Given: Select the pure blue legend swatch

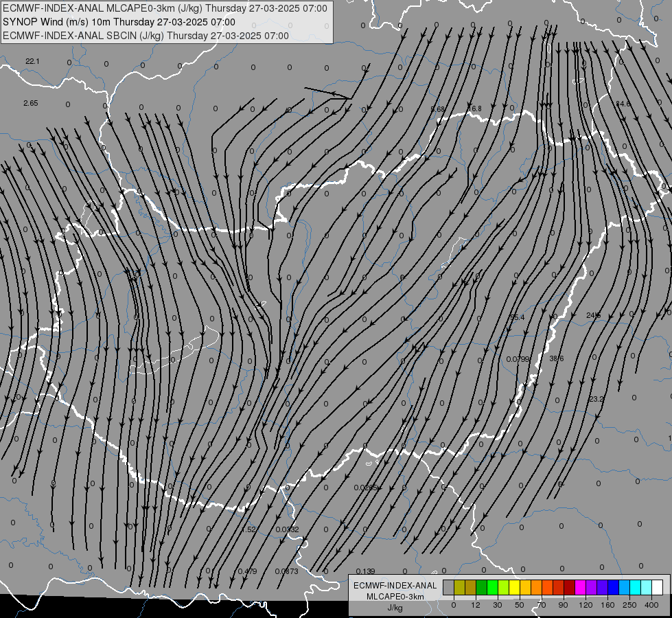Looking at the screenshot, I should [614, 587].
